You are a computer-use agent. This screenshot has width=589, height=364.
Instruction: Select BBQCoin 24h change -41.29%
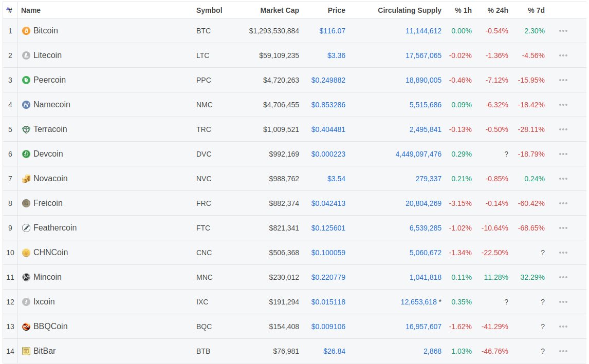coord(495,327)
